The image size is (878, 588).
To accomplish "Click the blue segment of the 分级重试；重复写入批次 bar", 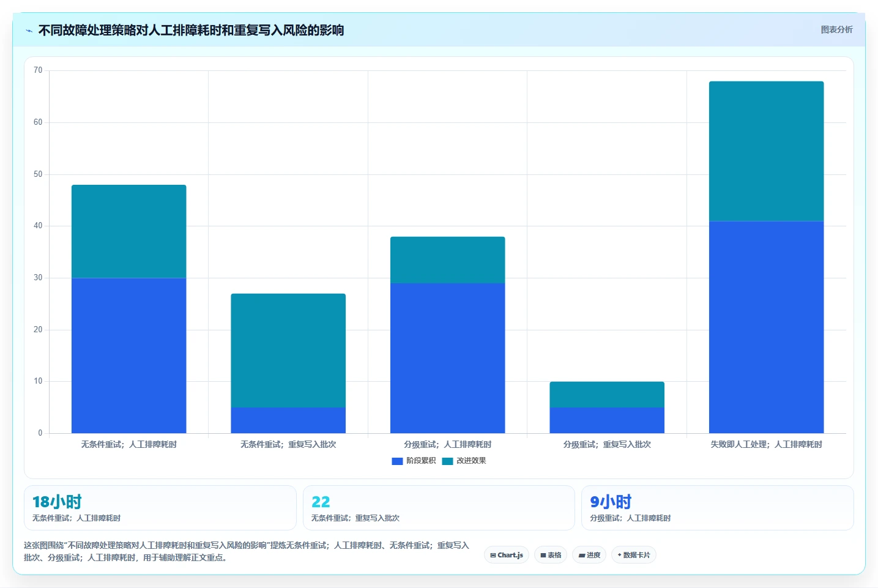I will [607, 420].
